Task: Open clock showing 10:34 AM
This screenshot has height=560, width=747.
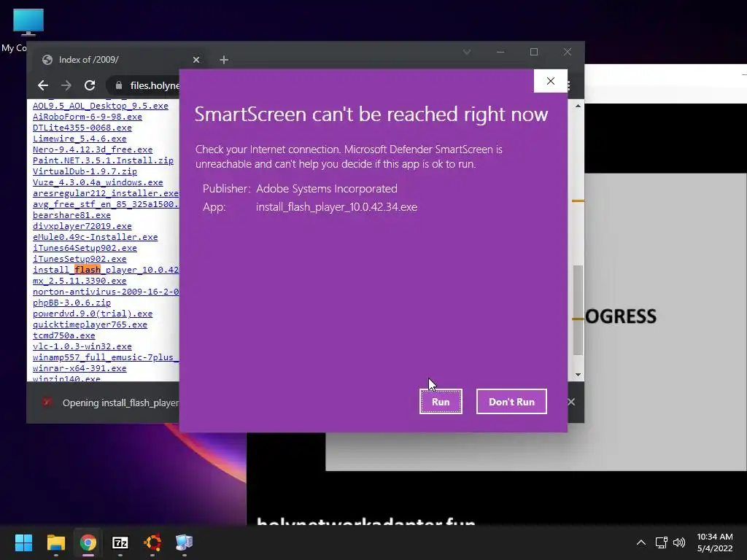Action: pos(715,542)
